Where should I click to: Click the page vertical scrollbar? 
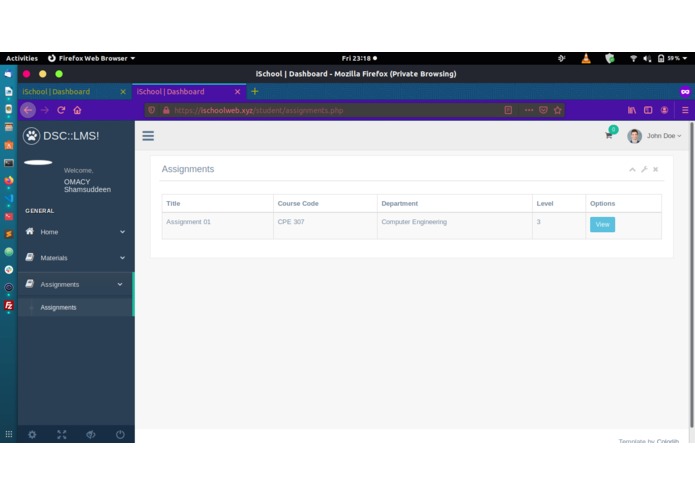point(691,275)
